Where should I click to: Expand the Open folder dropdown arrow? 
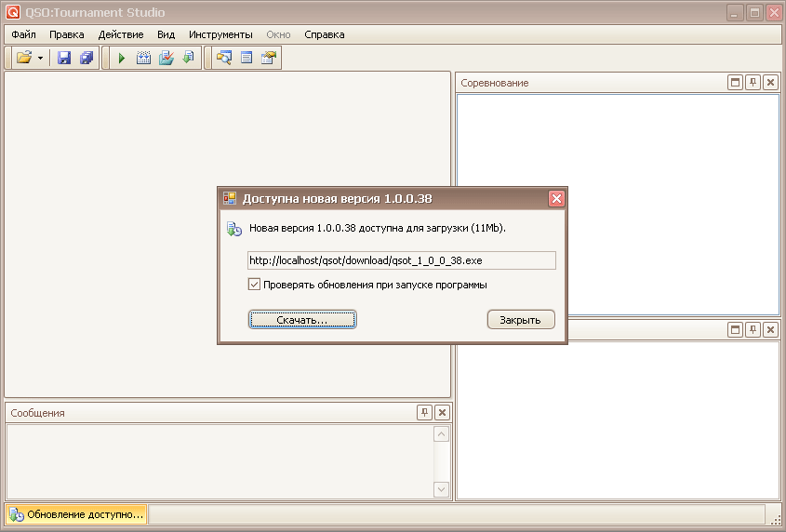click(41, 59)
